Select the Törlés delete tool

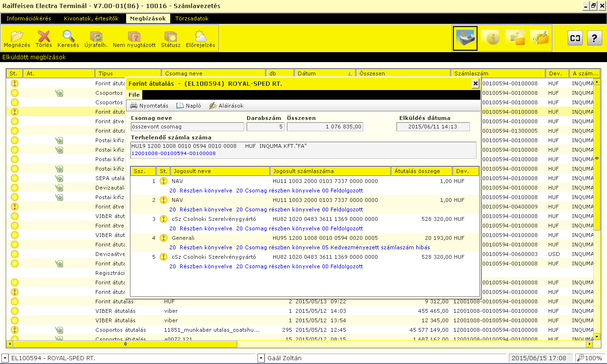point(44,39)
